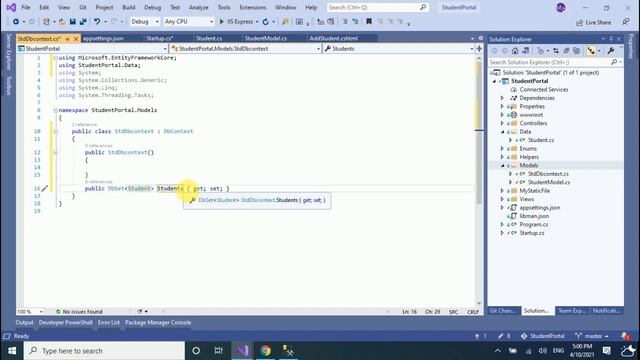The width and height of the screenshot is (640, 360).
Task: Open the Solution Configurations Debug dropdown
Action: click(144, 22)
